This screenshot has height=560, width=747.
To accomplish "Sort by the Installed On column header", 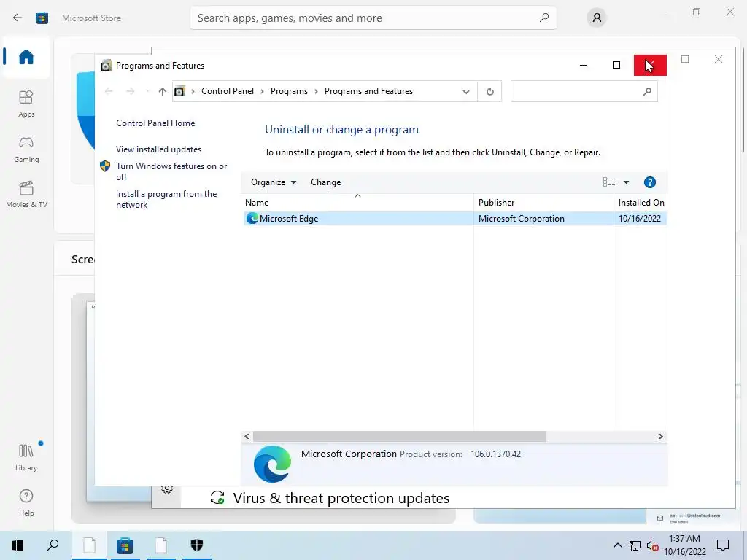I will point(640,203).
